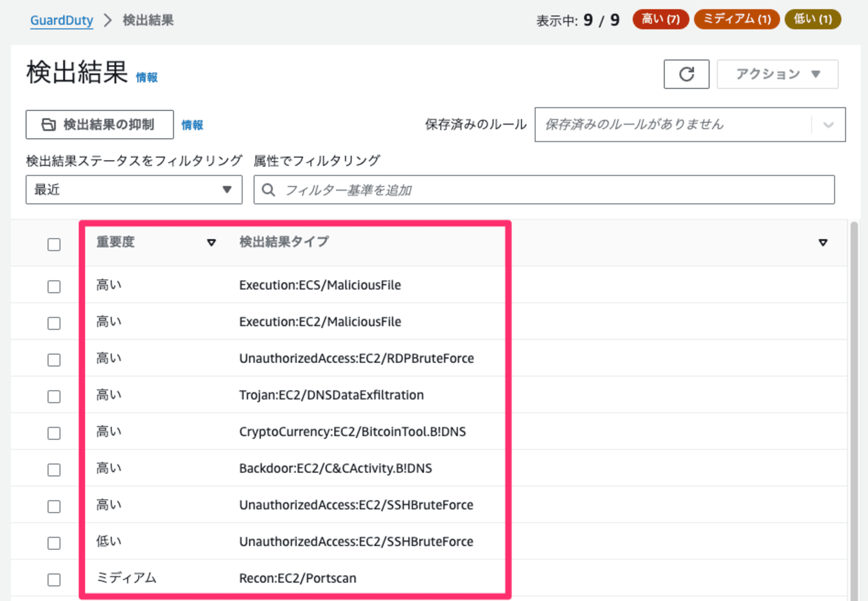
Task: Filter by ミディアム (1) severity badge
Action: click(737, 19)
